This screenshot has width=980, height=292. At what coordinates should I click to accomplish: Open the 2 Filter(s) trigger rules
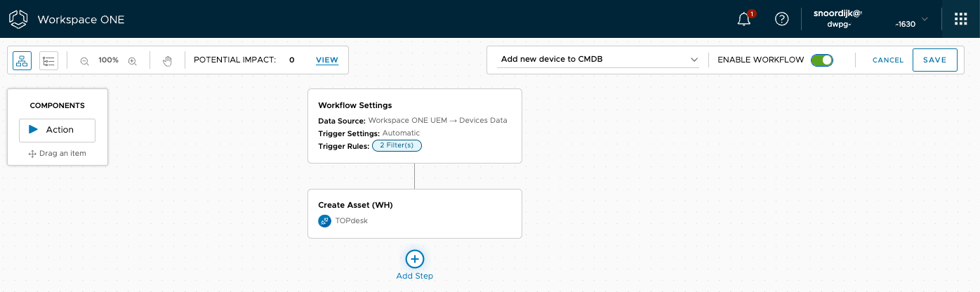point(397,146)
